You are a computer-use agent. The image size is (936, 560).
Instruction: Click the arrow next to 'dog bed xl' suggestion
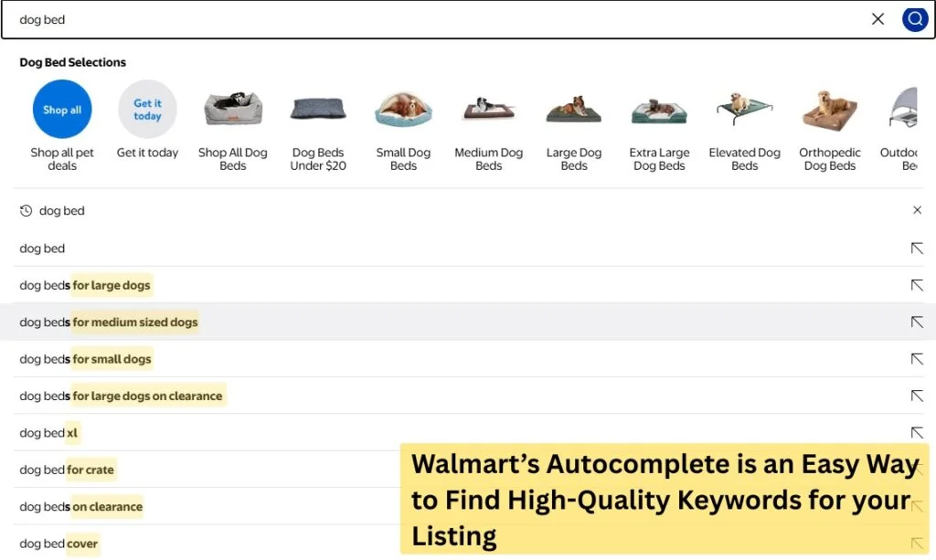point(917,432)
